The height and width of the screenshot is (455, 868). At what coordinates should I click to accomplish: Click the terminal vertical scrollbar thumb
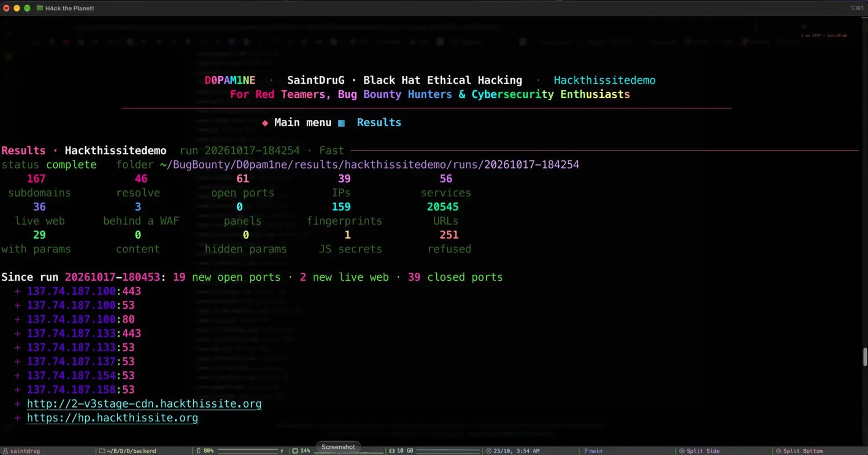coord(865,357)
